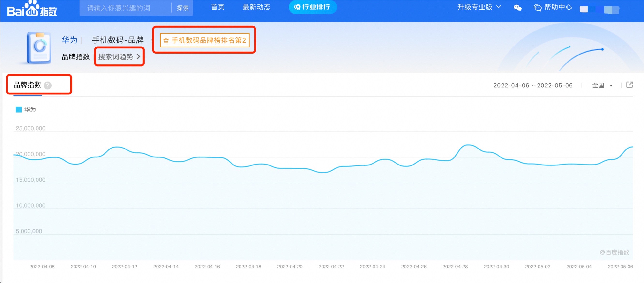Click the 2022-05-02 axis label
Image resolution: width=644 pixels, height=283 pixels.
[538, 267]
